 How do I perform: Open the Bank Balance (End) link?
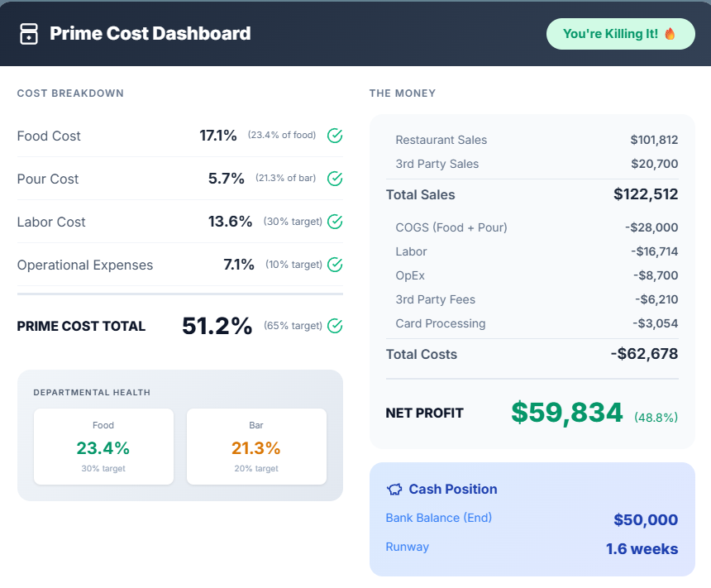point(438,518)
